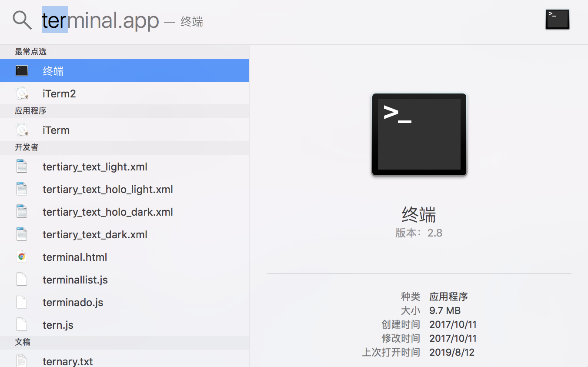Viewport: 588px width, 367px height.
Task: Click the 应用程序 section header
Action: pos(124,111)
